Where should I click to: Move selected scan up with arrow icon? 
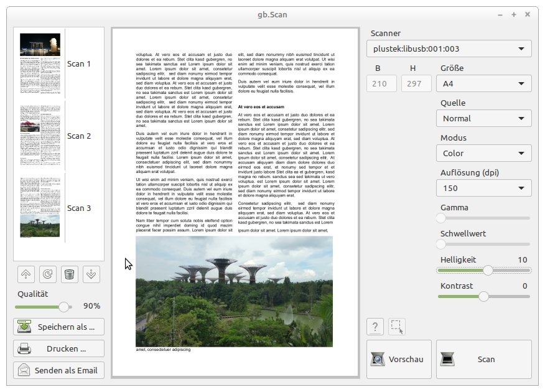tap(25, 274)
